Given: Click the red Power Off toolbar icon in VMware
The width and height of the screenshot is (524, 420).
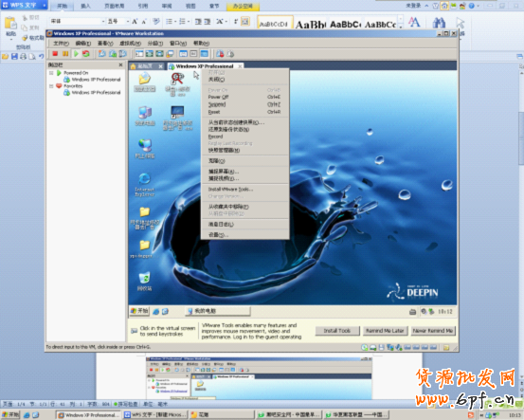Looking at the screenshot, I should pos(55,53).
